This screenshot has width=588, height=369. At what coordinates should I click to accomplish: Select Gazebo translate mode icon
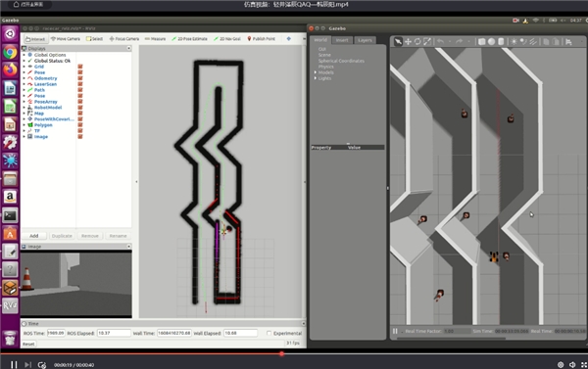[x=408, y=41]
